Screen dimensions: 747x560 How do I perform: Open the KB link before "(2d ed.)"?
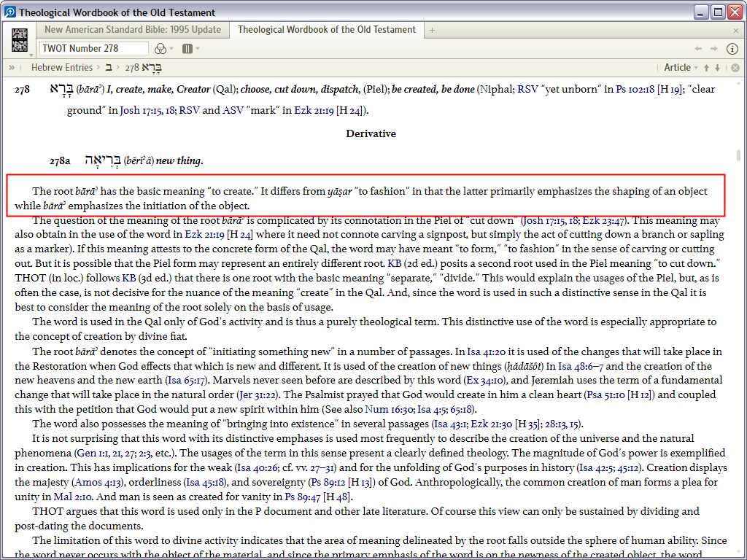pos(395,263)
